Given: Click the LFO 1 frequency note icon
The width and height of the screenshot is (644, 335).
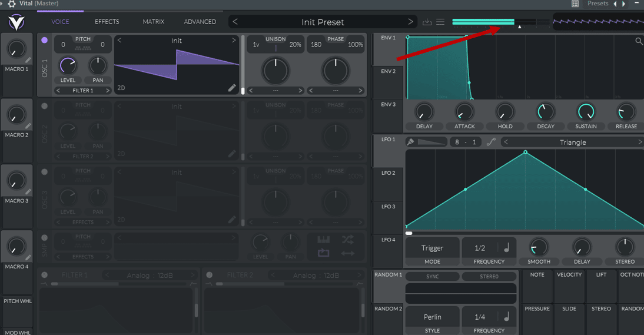Looking at the screenshot, I should point(507,247).
